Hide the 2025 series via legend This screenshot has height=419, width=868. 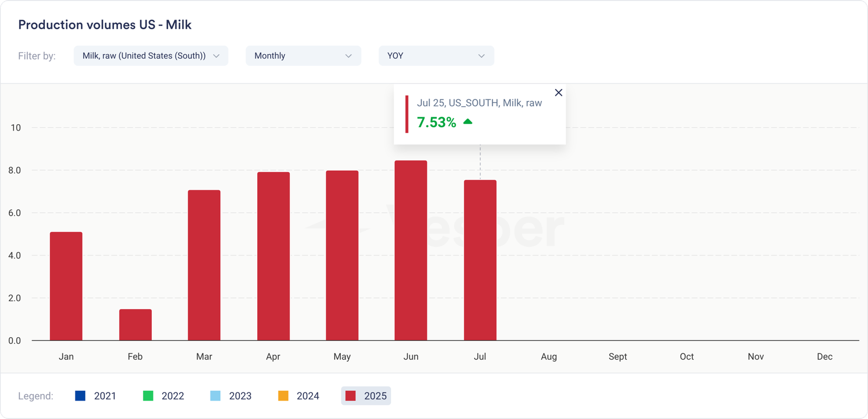click(366, 396)
